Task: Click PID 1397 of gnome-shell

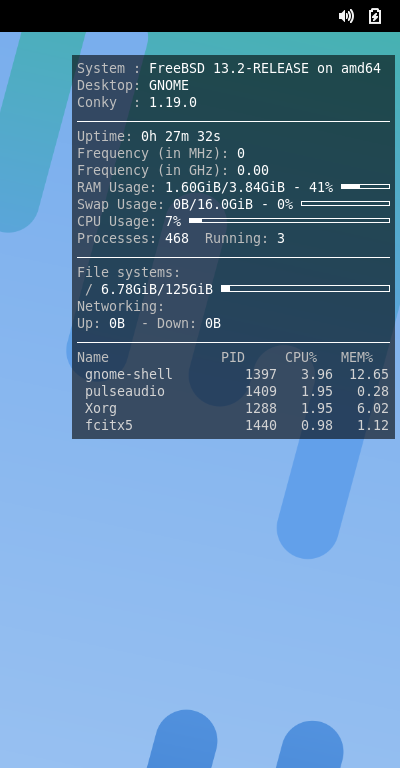Action: 261,375
